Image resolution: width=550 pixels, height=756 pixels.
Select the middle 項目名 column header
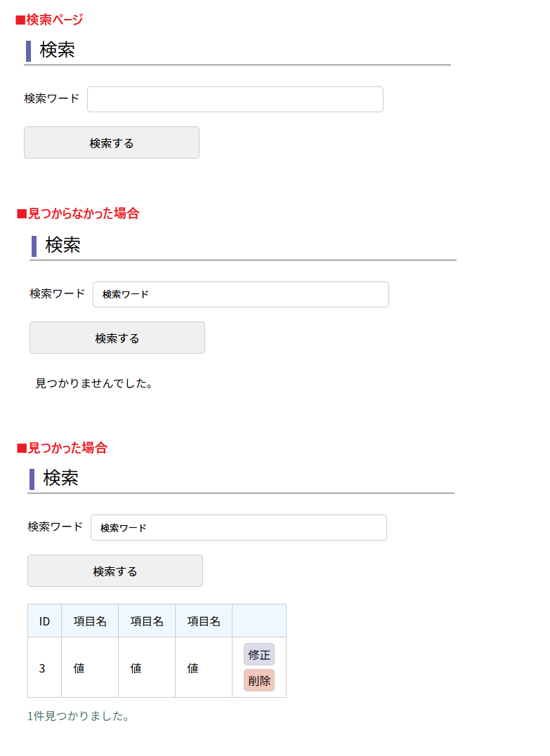[147, 621]
